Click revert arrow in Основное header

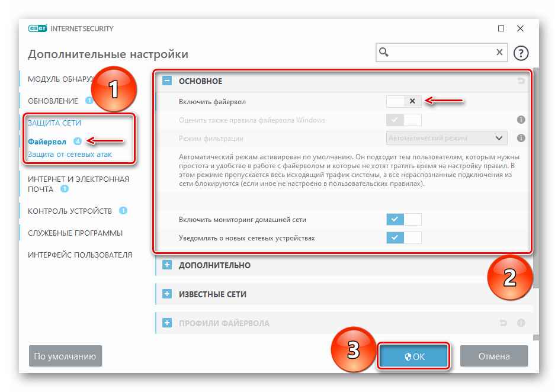(521, 81)
